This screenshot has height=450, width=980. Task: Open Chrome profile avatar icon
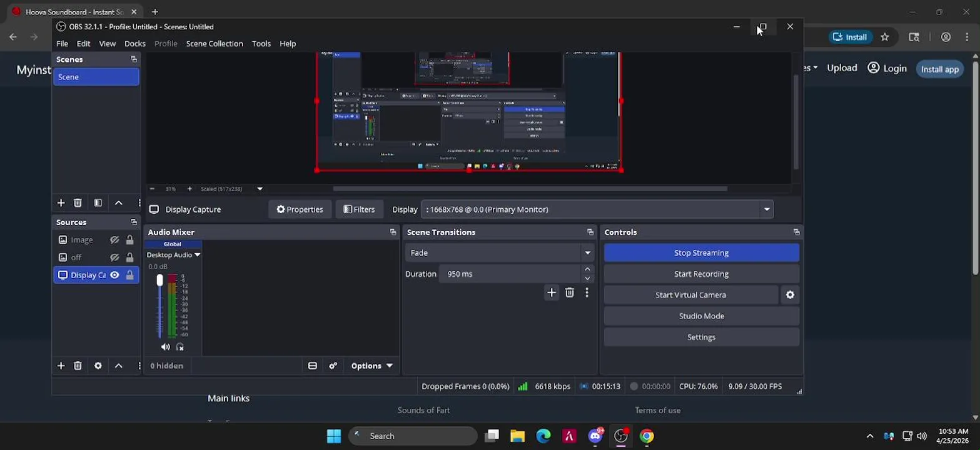[946, 37]
